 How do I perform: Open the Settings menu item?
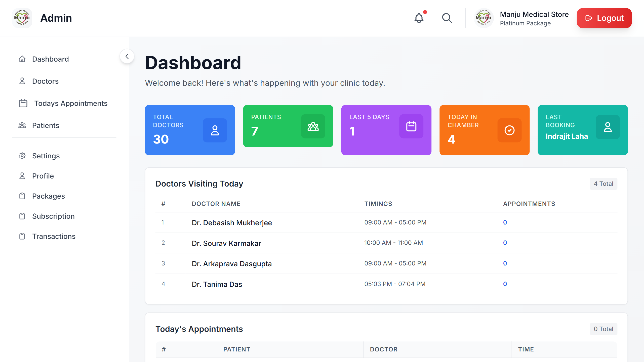coord(64,156)
